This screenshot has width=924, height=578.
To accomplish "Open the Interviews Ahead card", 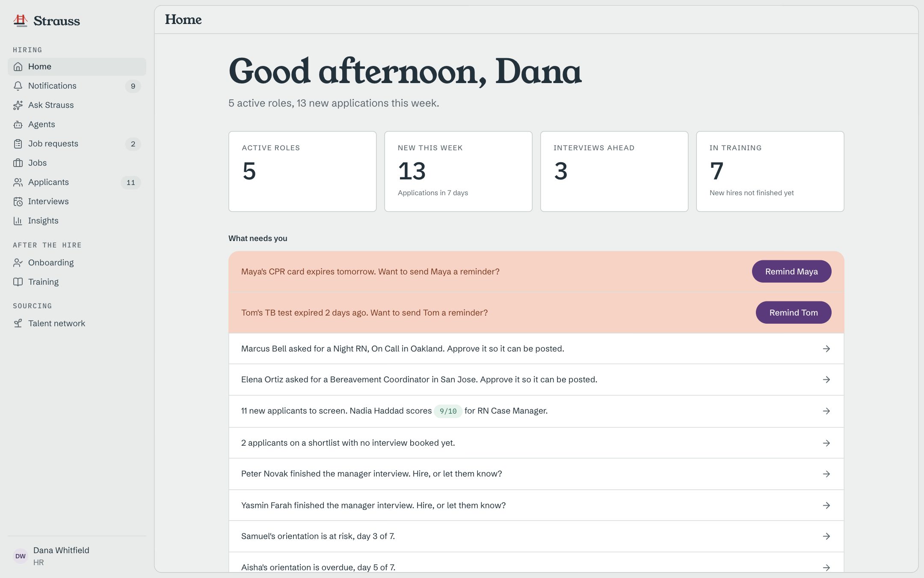I will pos(614,171).
